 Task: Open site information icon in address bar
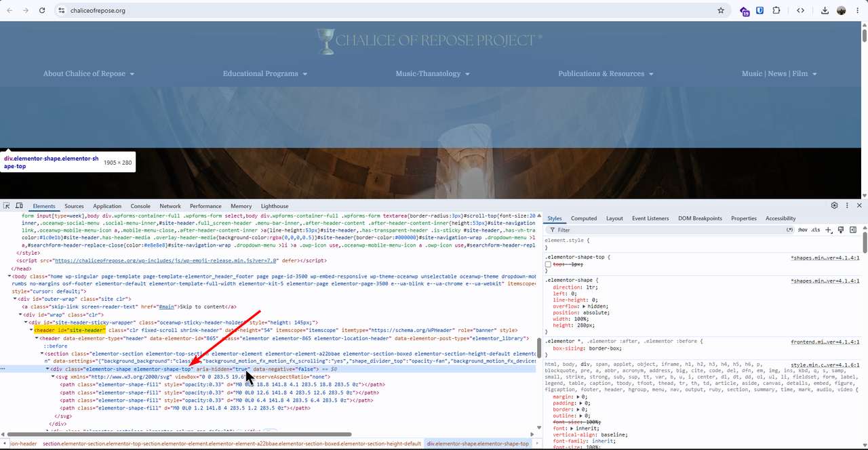[x=60, y=11]
